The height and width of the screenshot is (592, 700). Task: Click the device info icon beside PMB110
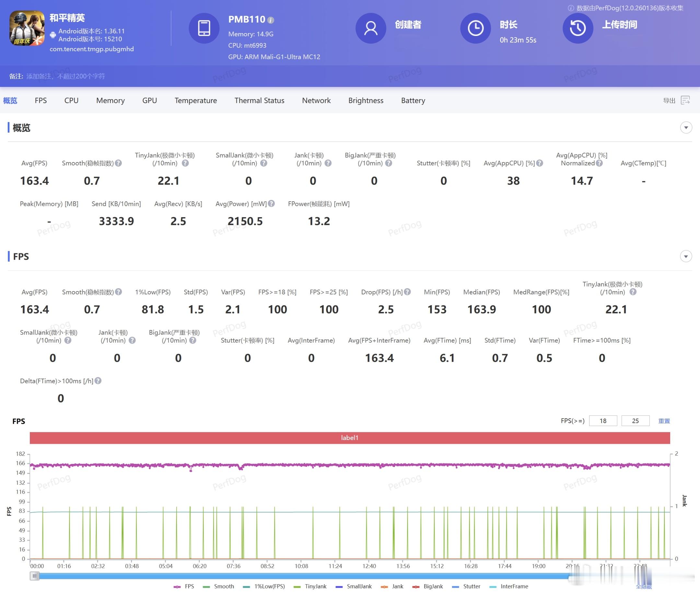pyautogui.click(x=271, y=20)
